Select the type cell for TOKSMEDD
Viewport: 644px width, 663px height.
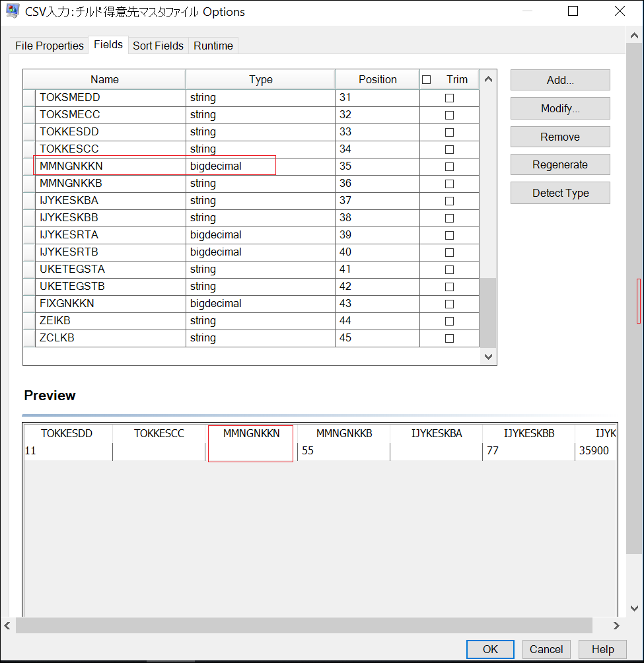260,98
